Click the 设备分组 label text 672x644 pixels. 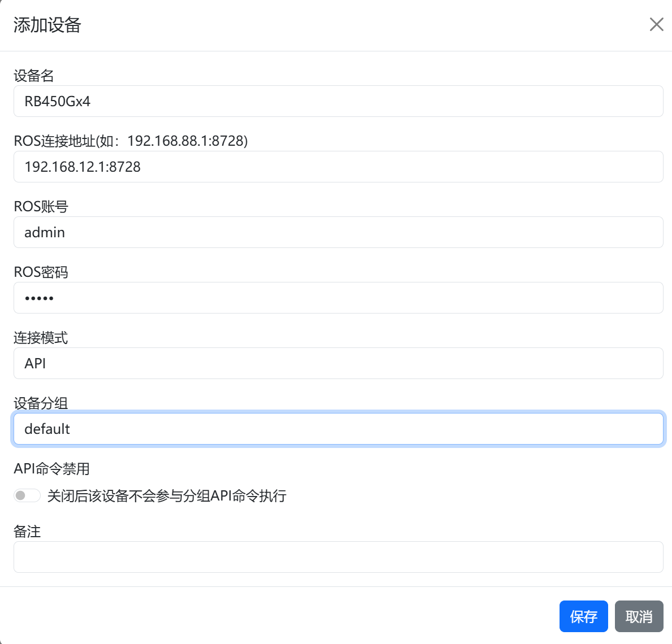tap(41, 403)
